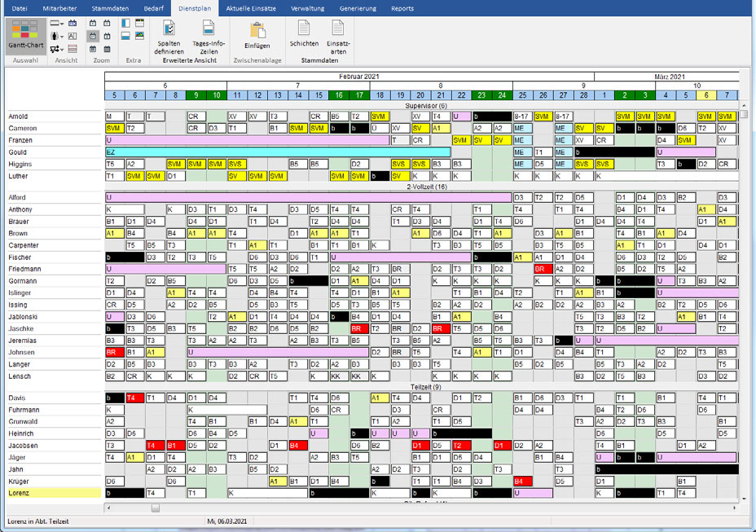Click the chart picture icon in Extra group
This screenshot has width=756, height=532.
140,36
